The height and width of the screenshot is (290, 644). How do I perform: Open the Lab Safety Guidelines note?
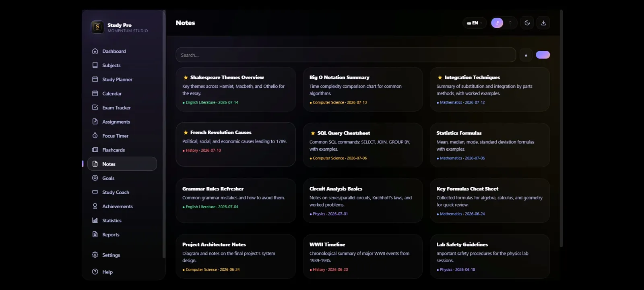[x=490, y=256]
